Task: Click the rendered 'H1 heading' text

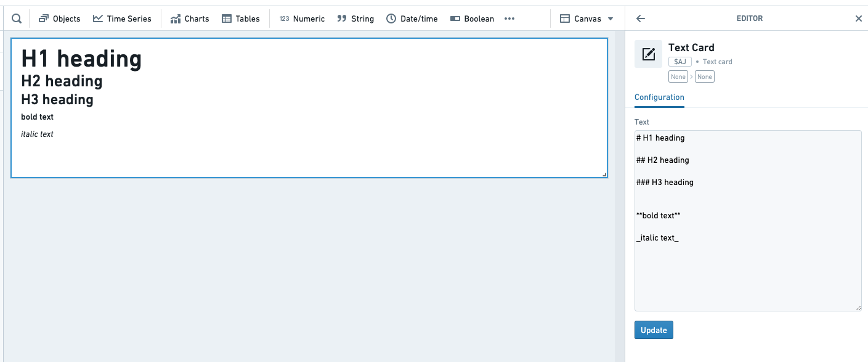Action: (x=81, y=59)
